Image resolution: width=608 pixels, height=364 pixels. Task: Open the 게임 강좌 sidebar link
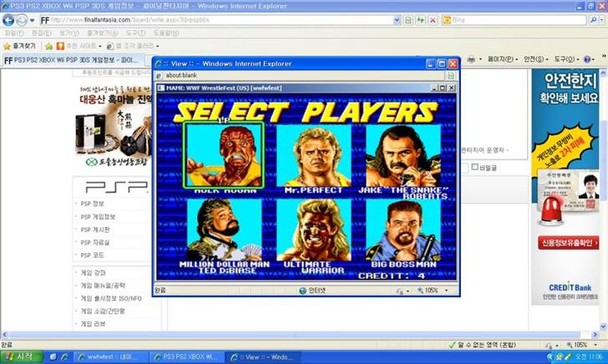coord(93,272)
